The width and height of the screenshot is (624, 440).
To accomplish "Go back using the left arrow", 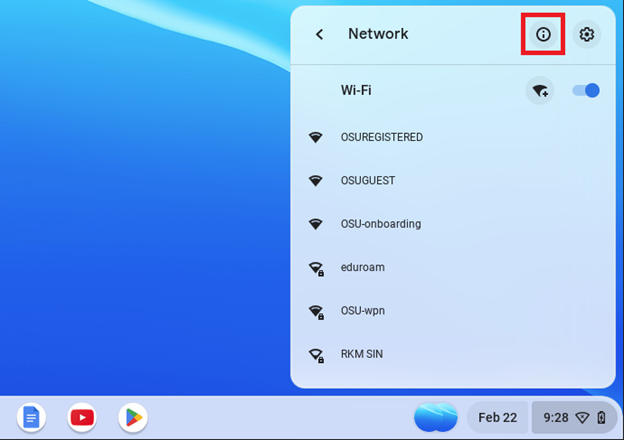I will 320,34.
